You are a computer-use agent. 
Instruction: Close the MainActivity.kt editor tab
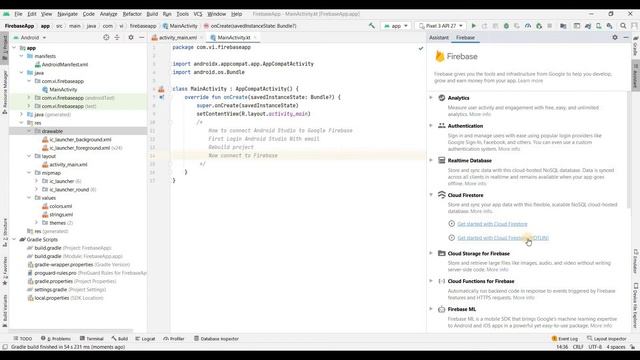pyautogui.click(x=255, y=38)
